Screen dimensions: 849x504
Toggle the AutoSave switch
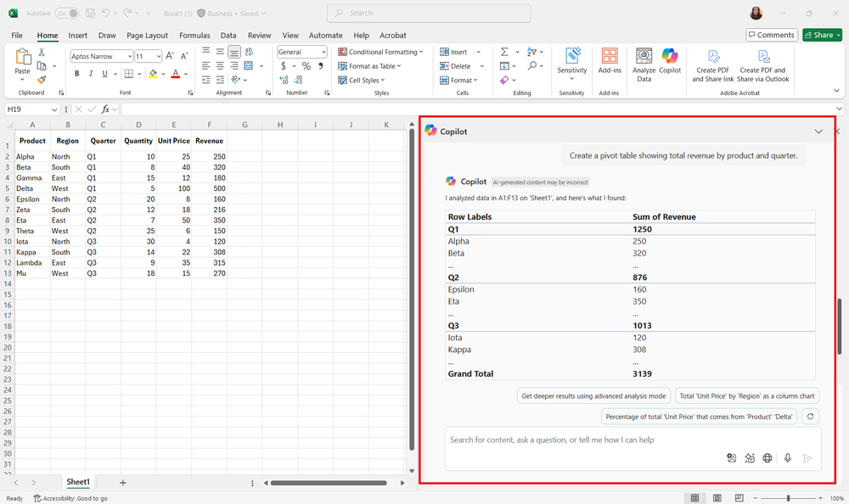click(66, 14)
